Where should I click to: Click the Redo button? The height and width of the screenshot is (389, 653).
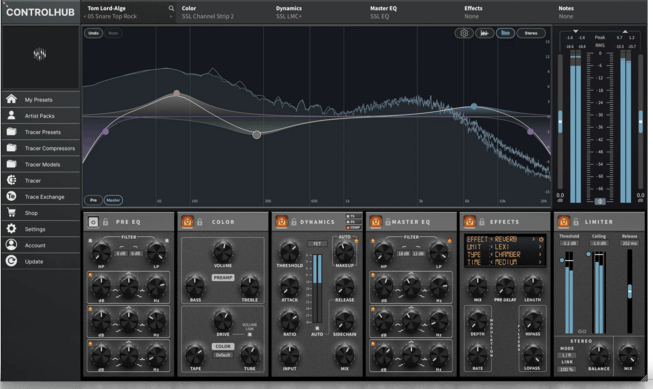coord(113,33)
